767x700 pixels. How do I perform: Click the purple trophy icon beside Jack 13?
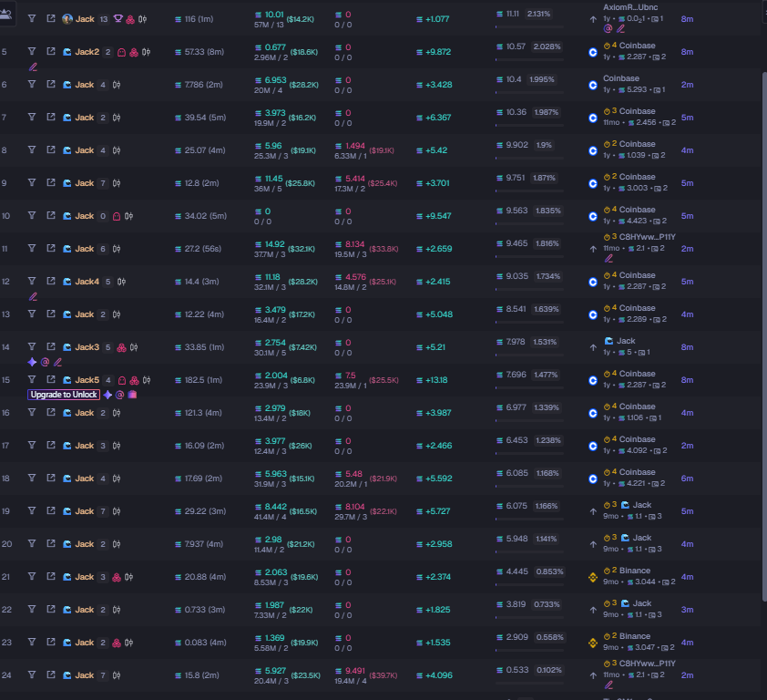point(118,18)
